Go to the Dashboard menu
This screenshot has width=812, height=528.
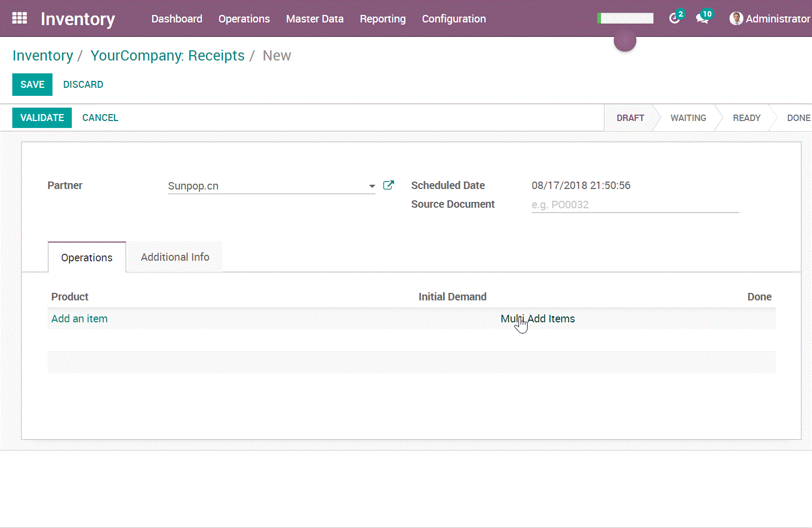(177, 19)
